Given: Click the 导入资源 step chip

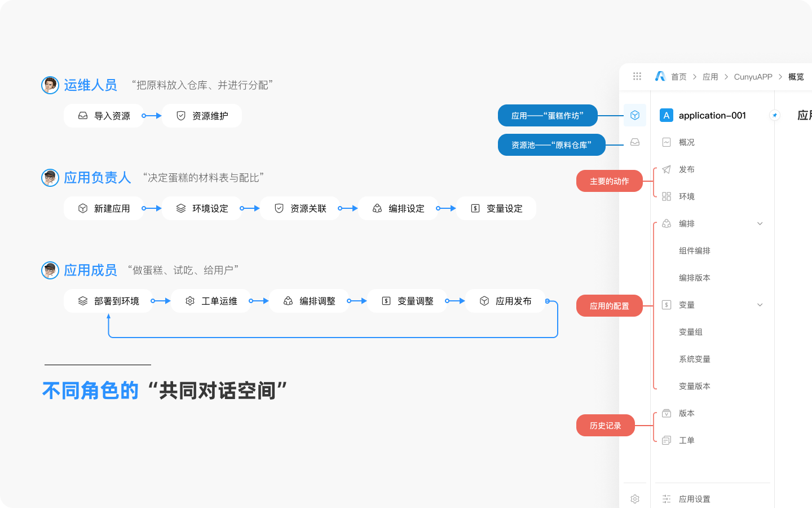Looking at the screenshot, I should coord(104,116).
